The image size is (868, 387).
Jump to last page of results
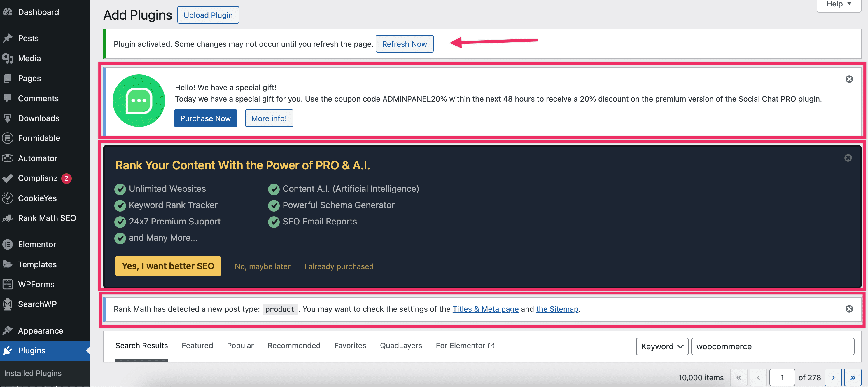[853, 378]
